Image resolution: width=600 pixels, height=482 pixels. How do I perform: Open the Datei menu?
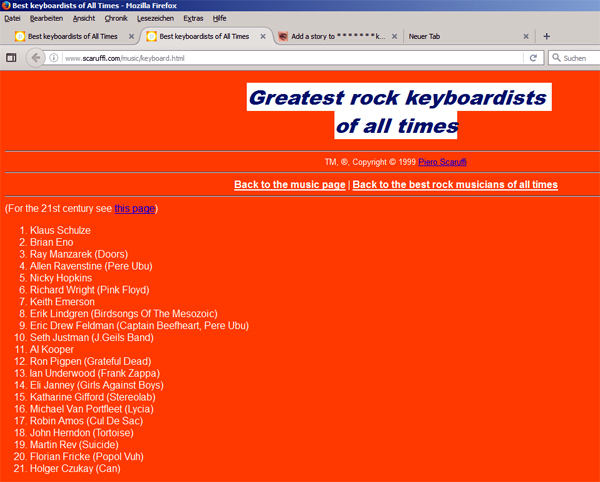pyautogui.click(x=12, y=18)
